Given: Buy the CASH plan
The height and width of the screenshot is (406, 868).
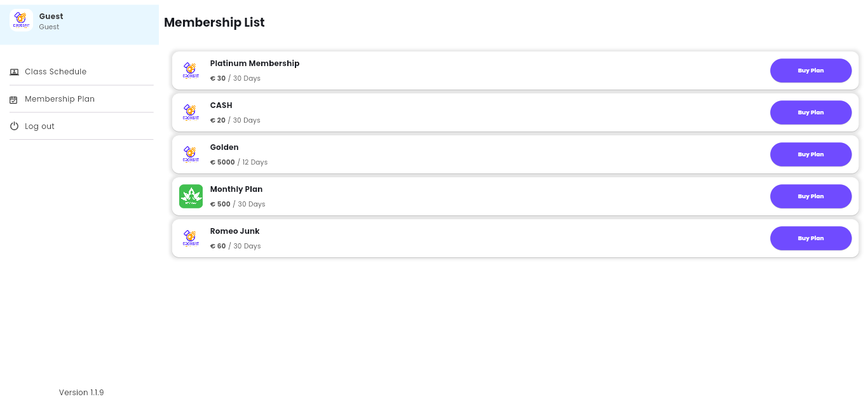Looking at the screenshot, I should [811, 112].
